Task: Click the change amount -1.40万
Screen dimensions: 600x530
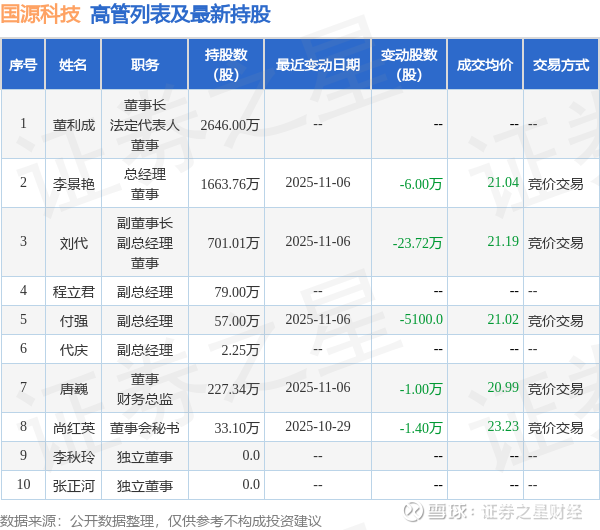Action: coord(421,428)
